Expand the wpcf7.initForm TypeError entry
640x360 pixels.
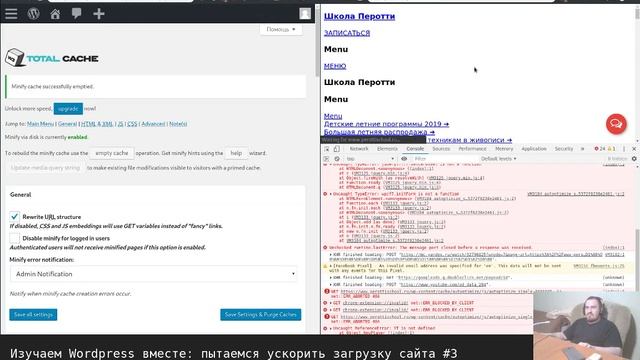pos(331,194)
